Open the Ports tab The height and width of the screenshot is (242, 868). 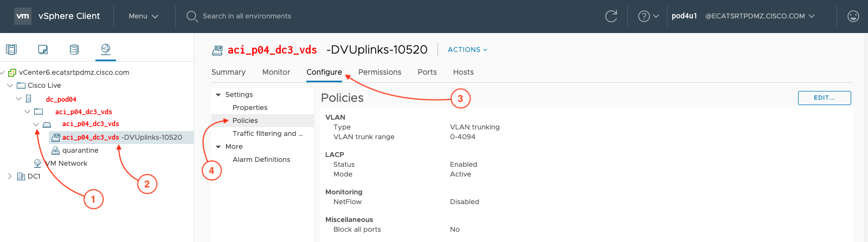coord(427,72)
